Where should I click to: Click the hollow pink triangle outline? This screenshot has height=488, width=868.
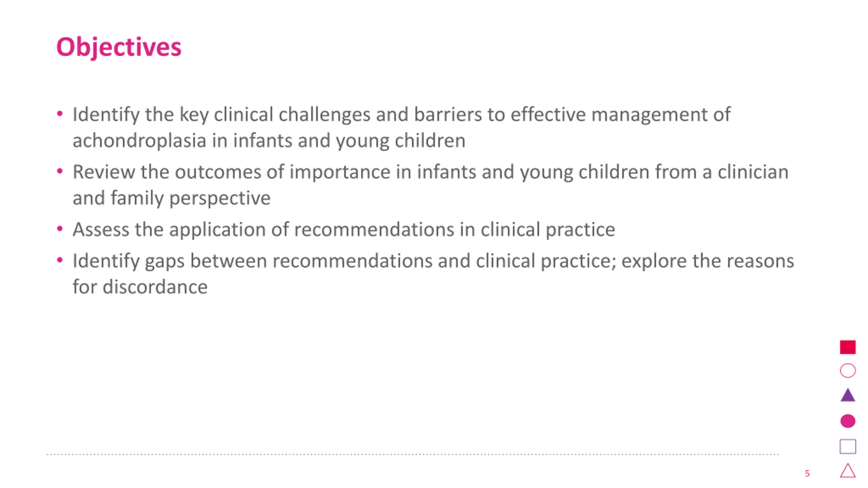pyautogui.click(x=848, y=471)
